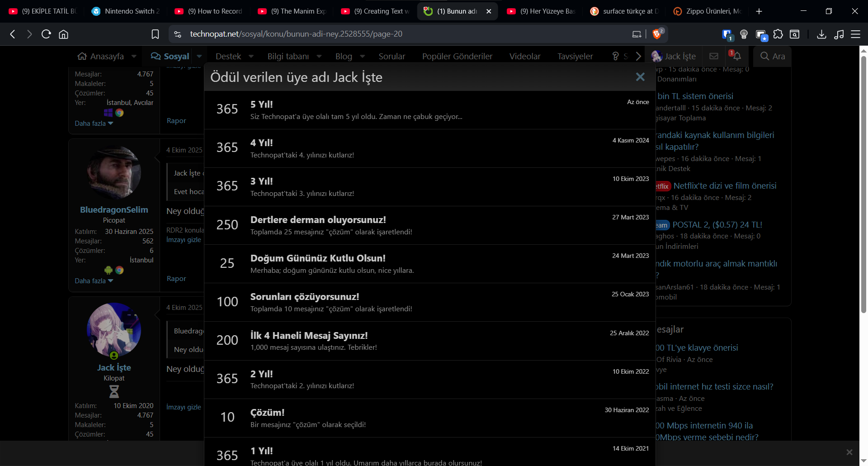This screenshot has width=868, height=466.
Task: Expand the Destek dropdown arrow
Action: [251, 56]
